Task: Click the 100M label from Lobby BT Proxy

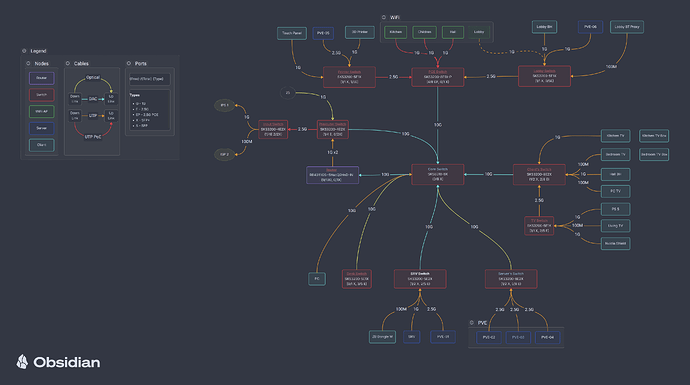Action: point(611,67)
